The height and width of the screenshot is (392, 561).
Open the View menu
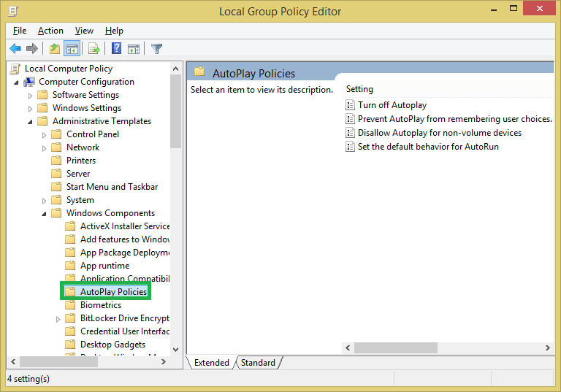click(84, 31)
